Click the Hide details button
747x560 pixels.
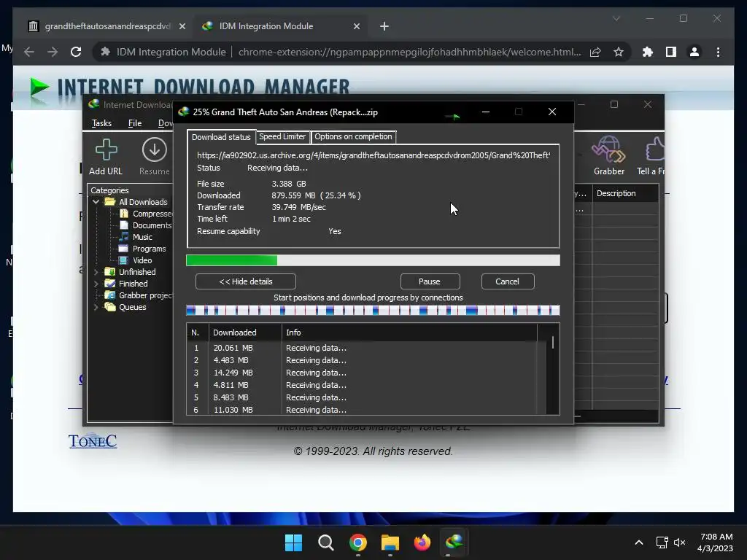246,281
